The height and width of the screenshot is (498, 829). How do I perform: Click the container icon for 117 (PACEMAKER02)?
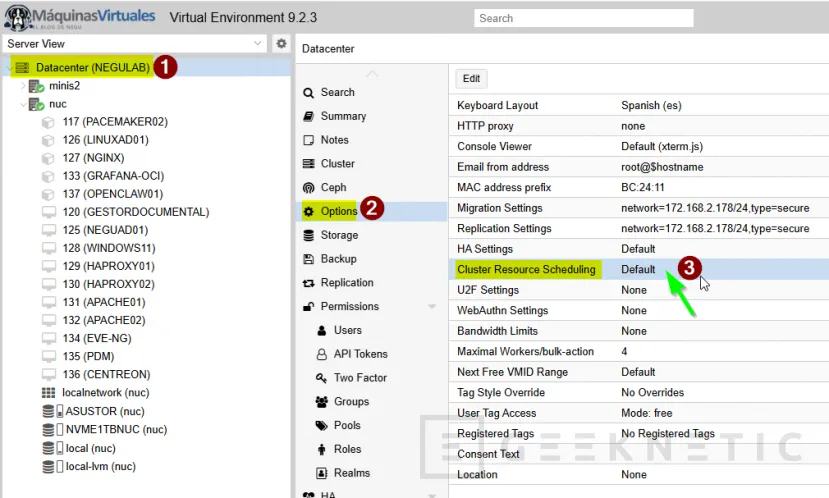tap(48, 122)
